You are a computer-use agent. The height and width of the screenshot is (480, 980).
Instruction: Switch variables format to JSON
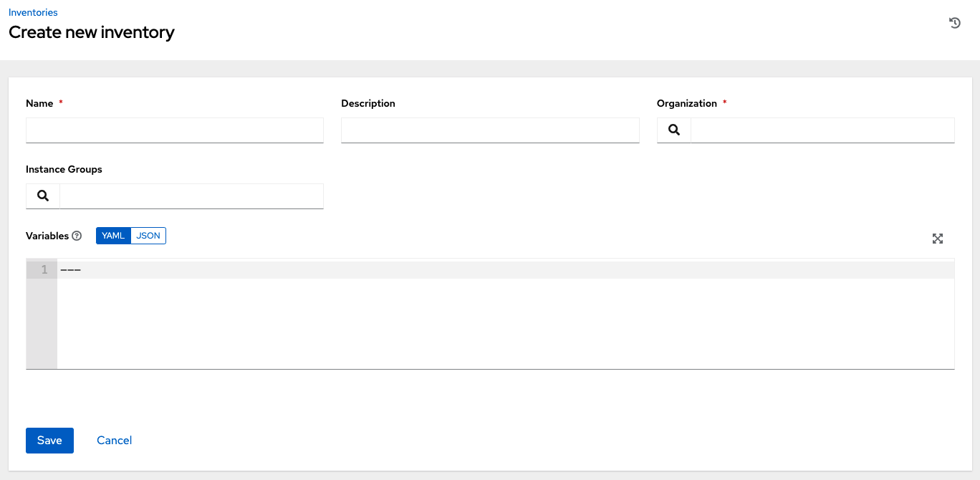[148, 236]
